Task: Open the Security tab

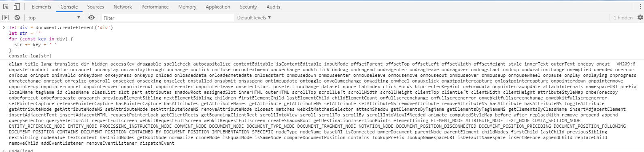Action: pos(248,6)
